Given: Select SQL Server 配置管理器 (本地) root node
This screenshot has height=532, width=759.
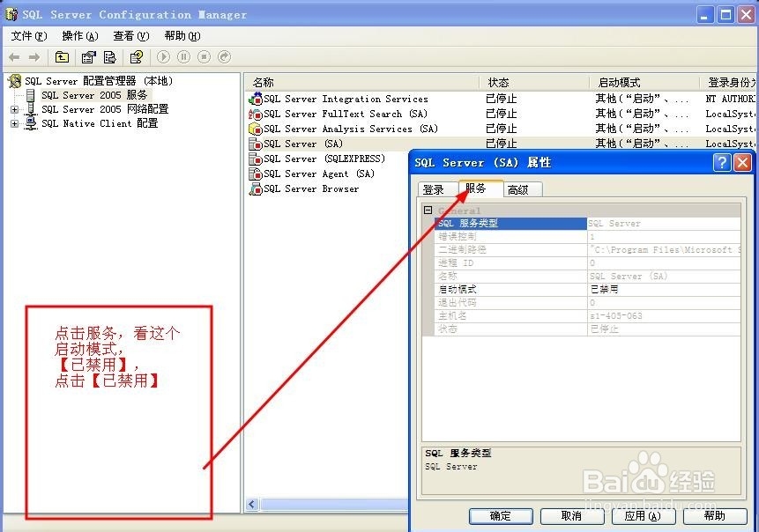Looking at the screenshot, I should coord(99,81).
